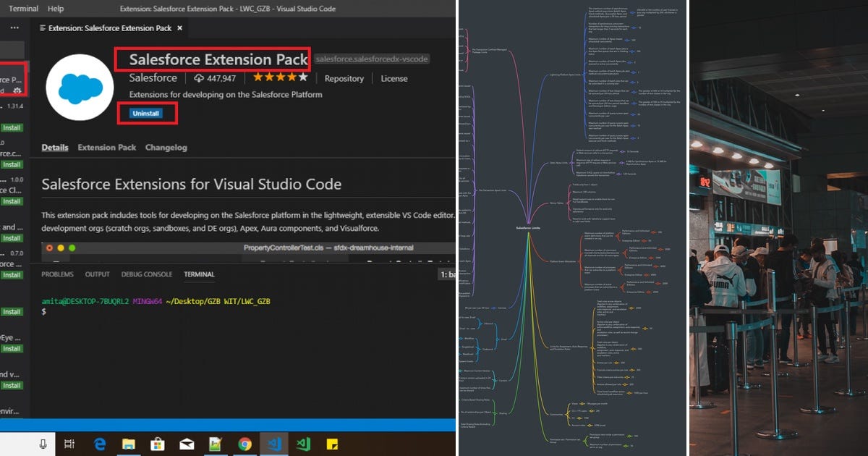Open the DEBUG CONSOLE panel tab
Image resolution: width=868 pixels, height=456 pixels.
pyautogui.click(x=147, y=274)
